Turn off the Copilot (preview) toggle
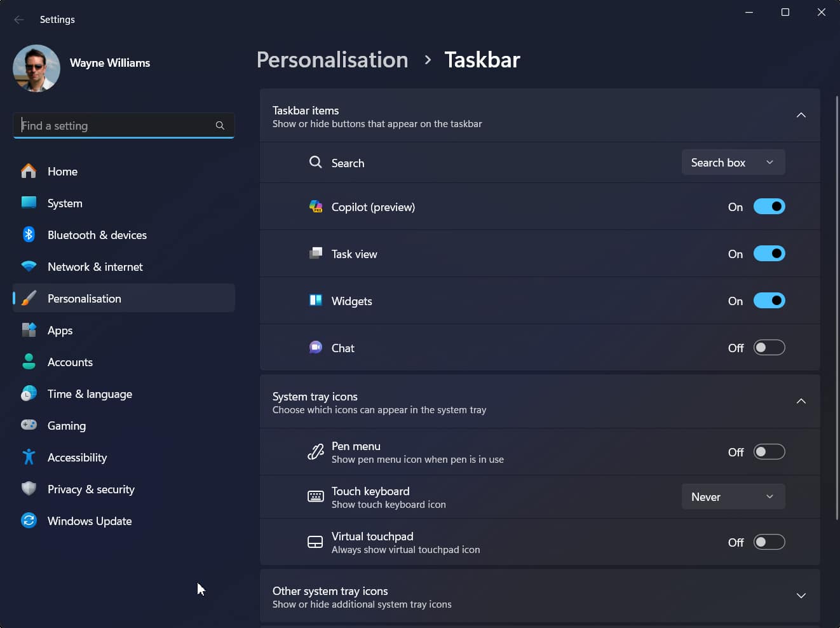Viewport: 840px width, 628px height. [x=769, y=207]
